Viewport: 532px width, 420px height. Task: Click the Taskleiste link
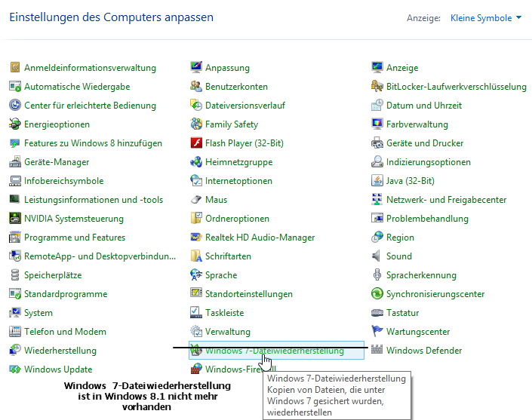(225, 312)
